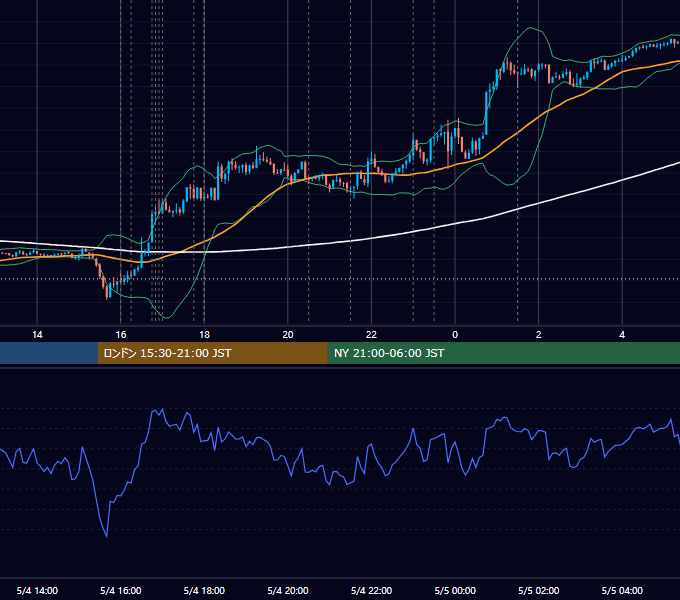The width and height of the screenshot is (680, 600).
Task: Click the 5/5 00:00 label on oscillator axis
Action: pyautogui.click(x=455, y=590)
